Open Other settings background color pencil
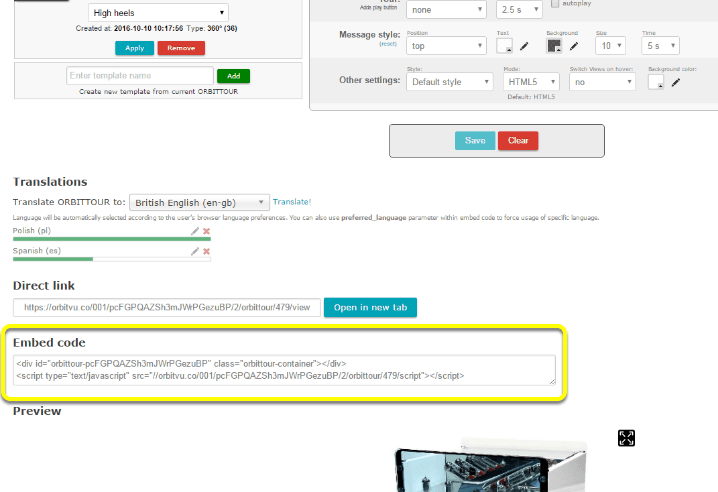Screen dimensions: 718x492 click(676, 82)
